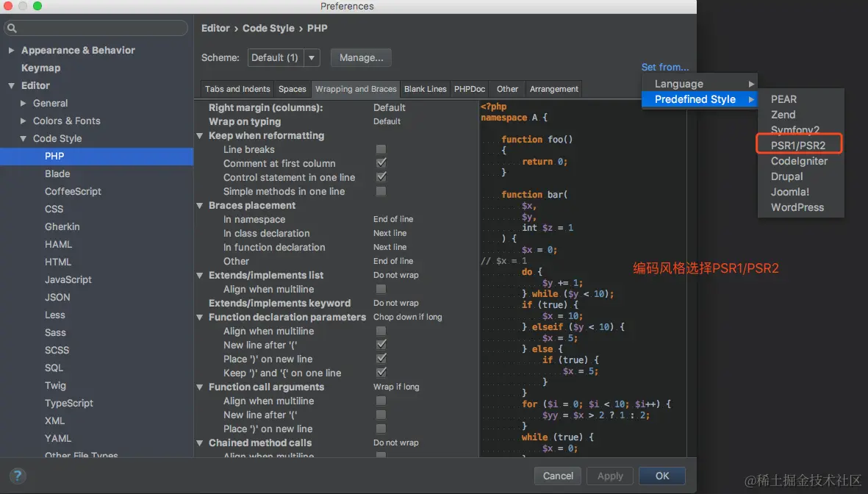Image resolution: width=868 pixels, height=494 pixels.
Task: Expand the Colors & Fonts node
Action: point(24,121)
